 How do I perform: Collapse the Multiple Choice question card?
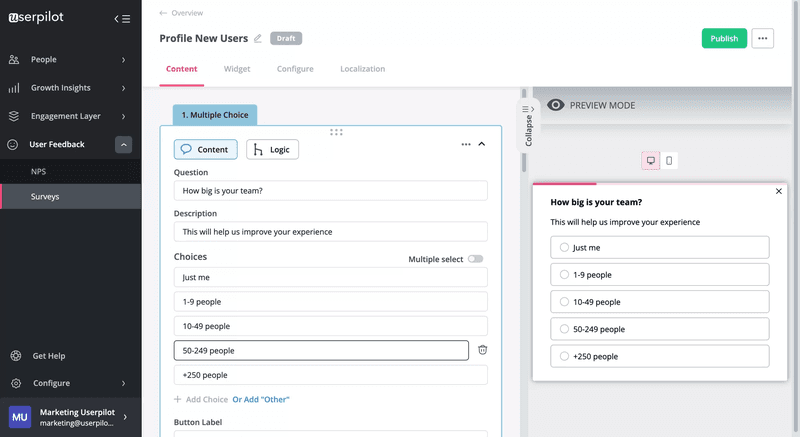(482, 144)
